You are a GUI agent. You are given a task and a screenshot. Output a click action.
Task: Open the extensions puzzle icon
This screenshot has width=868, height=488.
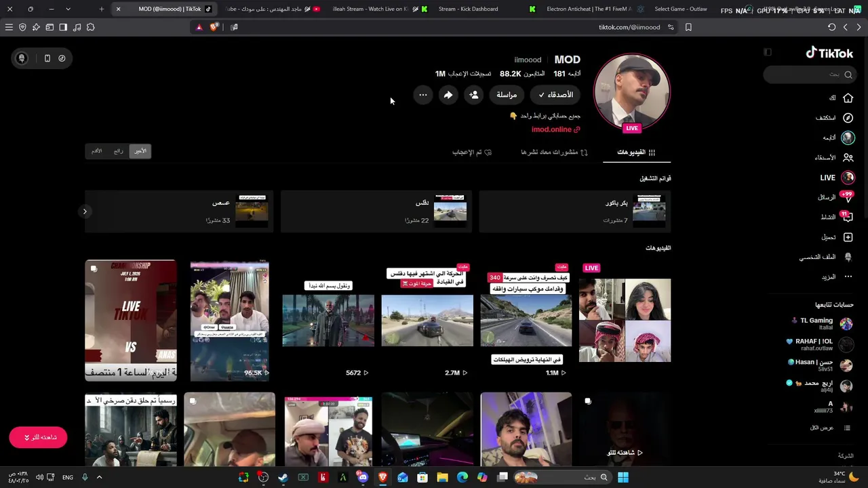click(90, 27)
